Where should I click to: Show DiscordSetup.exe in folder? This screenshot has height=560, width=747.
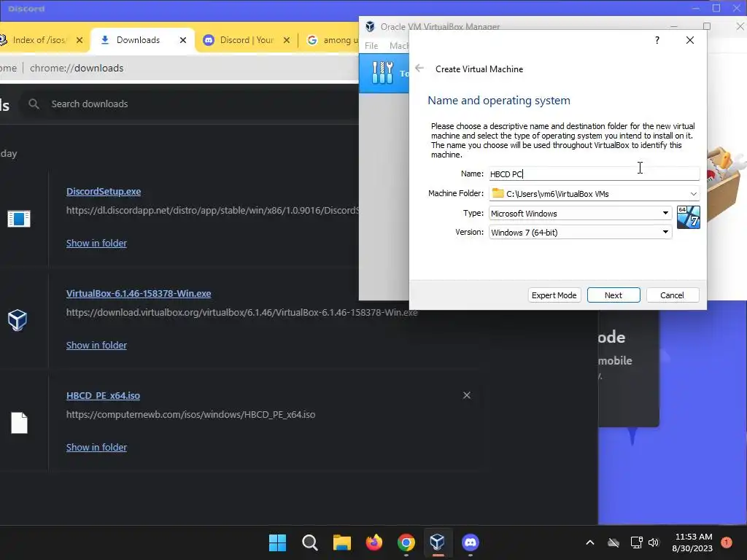click(x=96, y=243)
